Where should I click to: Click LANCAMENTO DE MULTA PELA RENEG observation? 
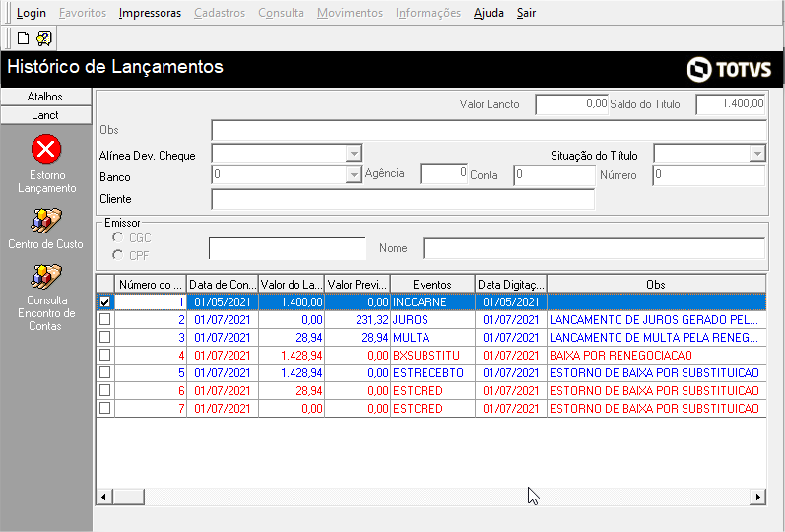[654, 337]
